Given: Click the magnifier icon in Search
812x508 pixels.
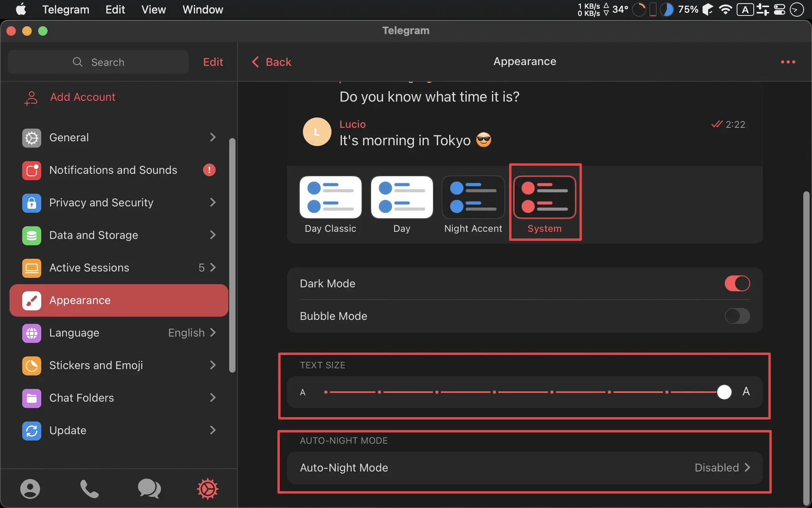Looking at the screenshot, I should tap(78, 62).
